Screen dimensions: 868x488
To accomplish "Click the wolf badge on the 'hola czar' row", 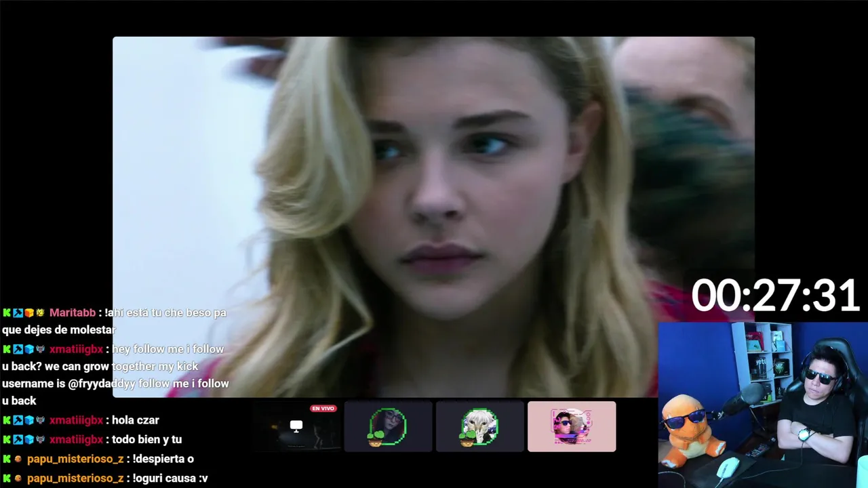I will (x=40, y=420).
